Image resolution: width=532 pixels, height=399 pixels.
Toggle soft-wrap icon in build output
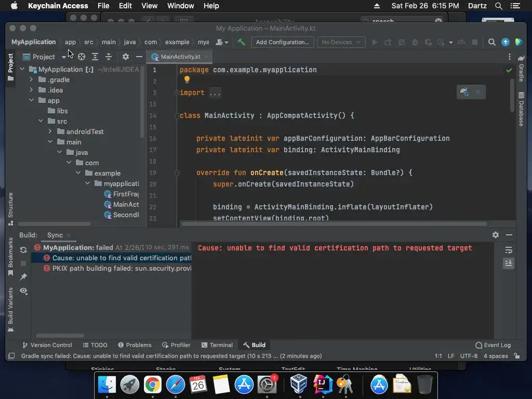[x=508, y=250]
